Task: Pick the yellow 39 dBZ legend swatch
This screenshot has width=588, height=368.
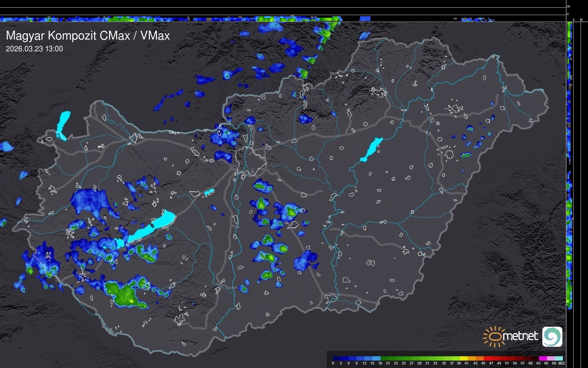Action: click(463, 358)
